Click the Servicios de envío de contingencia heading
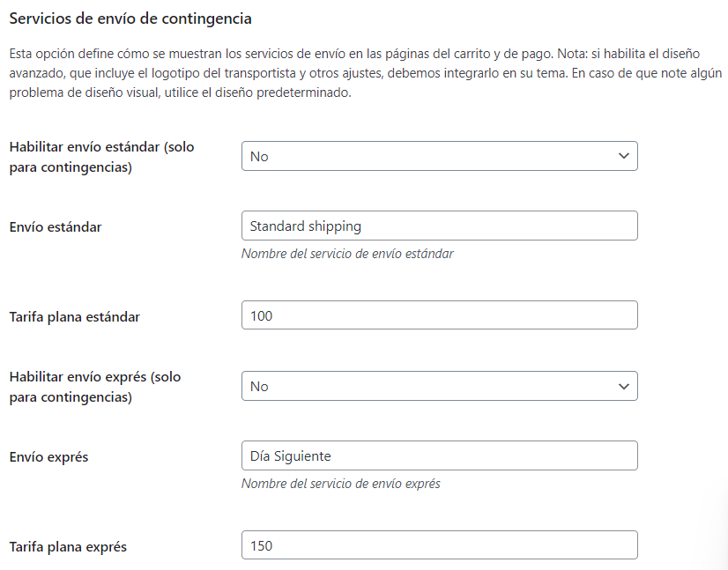 [x=130, y=19]
